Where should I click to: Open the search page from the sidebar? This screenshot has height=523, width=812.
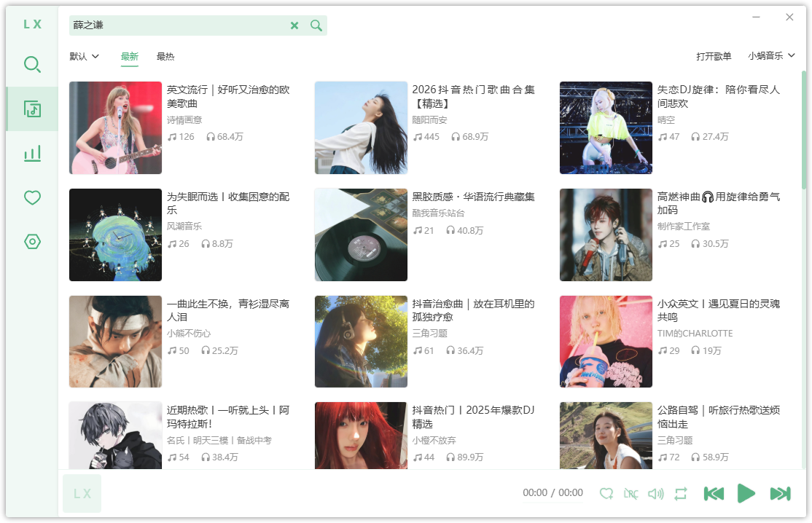pos(32,64)
